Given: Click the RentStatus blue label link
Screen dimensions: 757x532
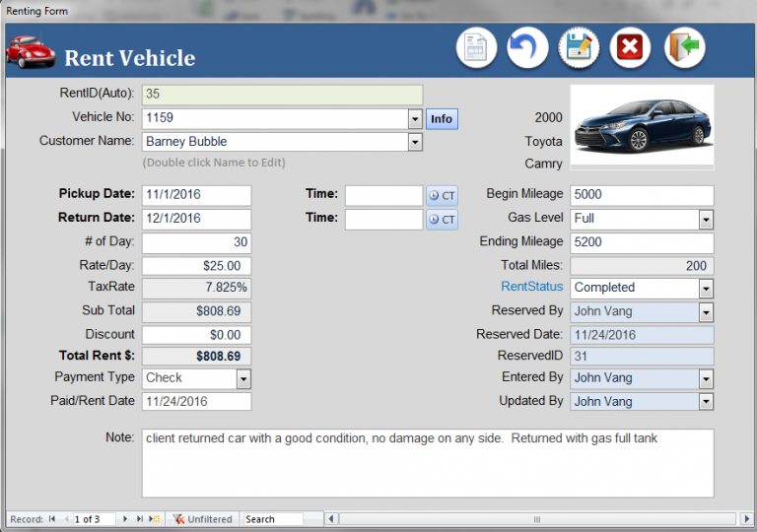Looking at the screenshot, I should click(532, 287).
